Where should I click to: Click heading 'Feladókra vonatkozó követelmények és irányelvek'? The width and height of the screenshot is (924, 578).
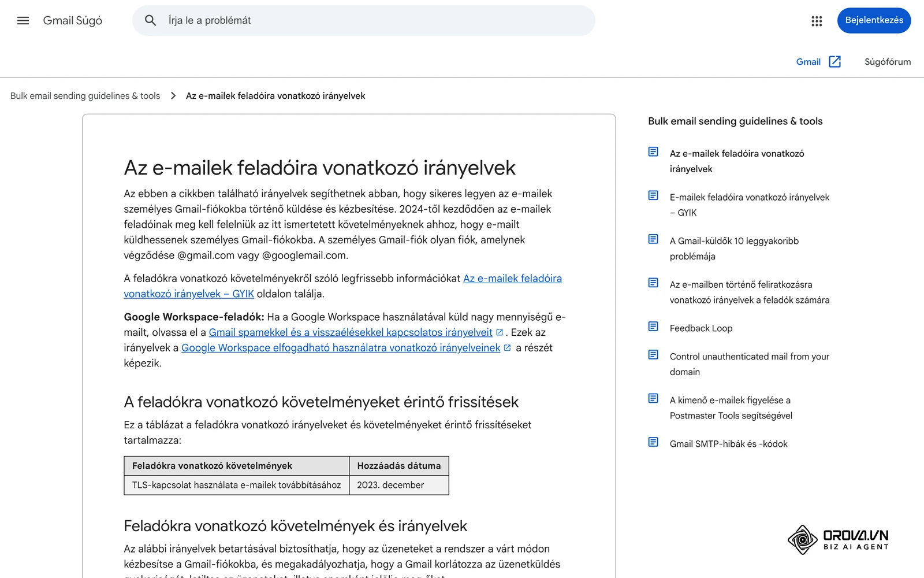295,527
